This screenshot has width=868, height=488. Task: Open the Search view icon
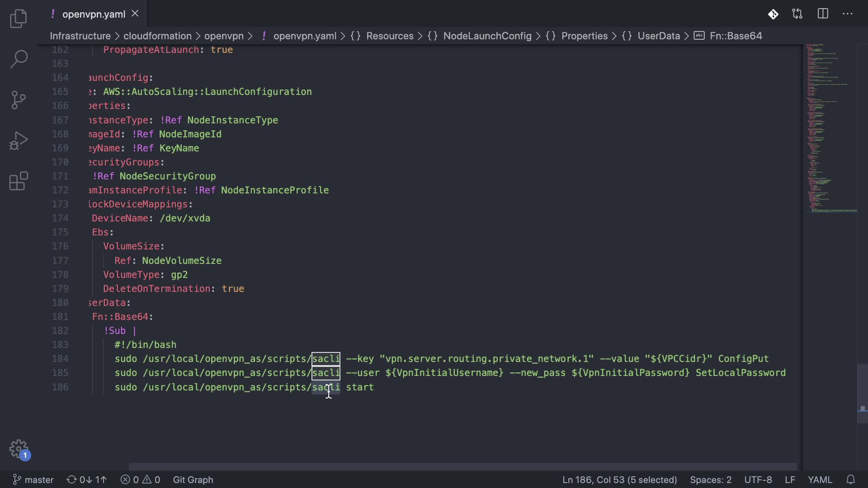point(19,59)
